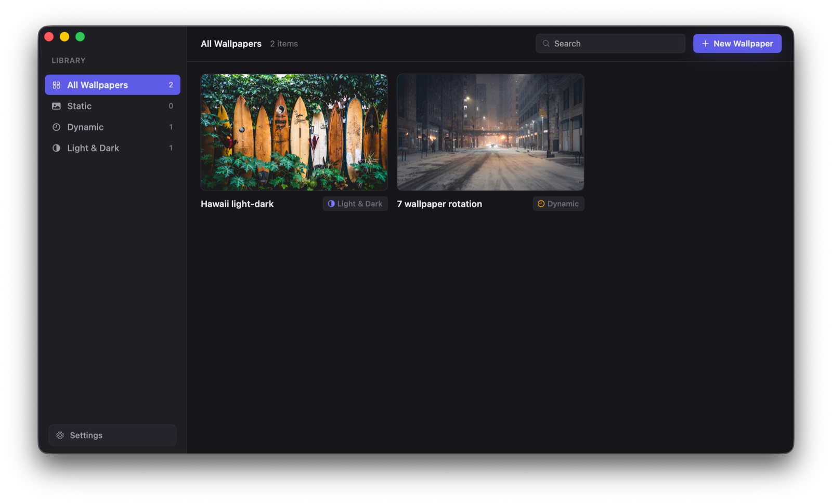Viewport: 832px width, 504px height.
Task: Open the Hawaii surfboards thumbnail
Action: (294, 132)
